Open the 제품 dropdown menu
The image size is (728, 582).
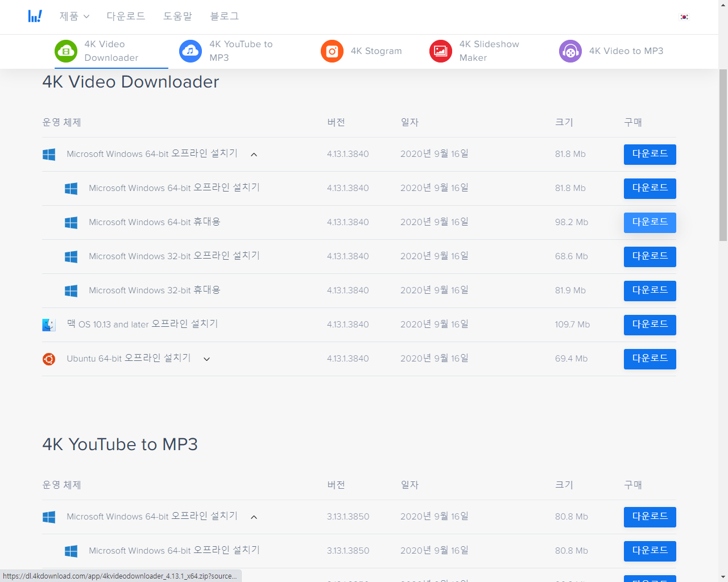click(x=75, y=16)
